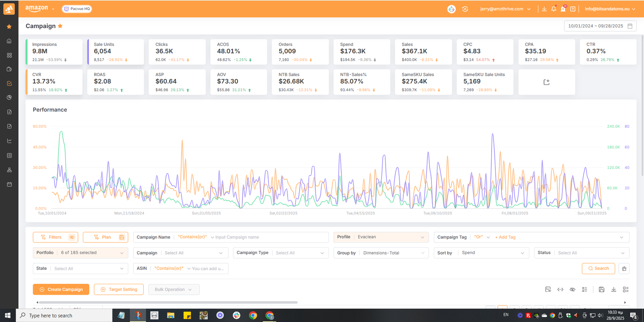Open the jerry@amzthrive.com account menu
This screenshot has width=644, height=322.
point(505,9)
